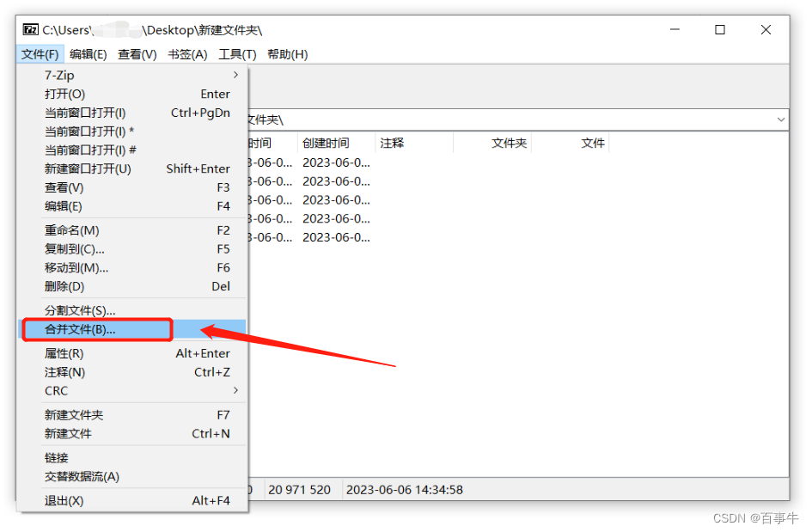Select 移动到(M)... menu entry
812x532 pixels.
click(x=132, y=267)
